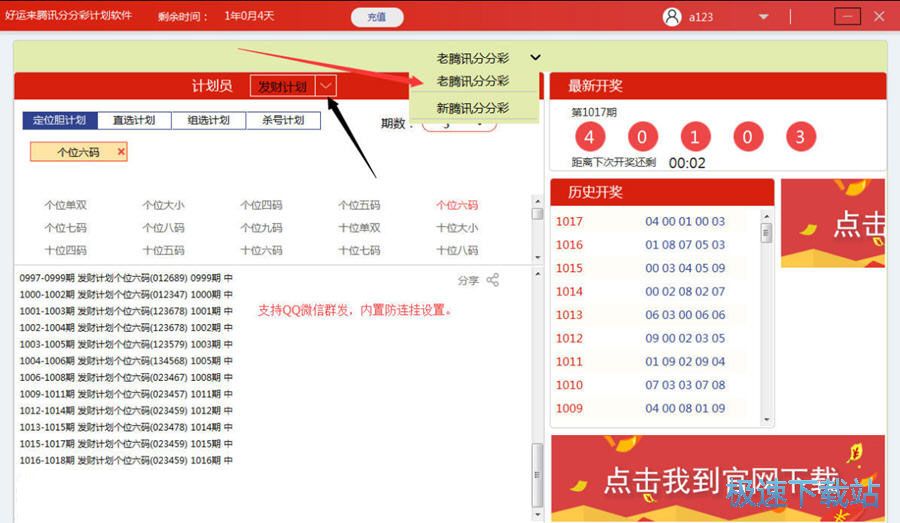Select history row 1016
Viewport: 900px width, 523px height.
pyautogui.click(x=655, y=245)
